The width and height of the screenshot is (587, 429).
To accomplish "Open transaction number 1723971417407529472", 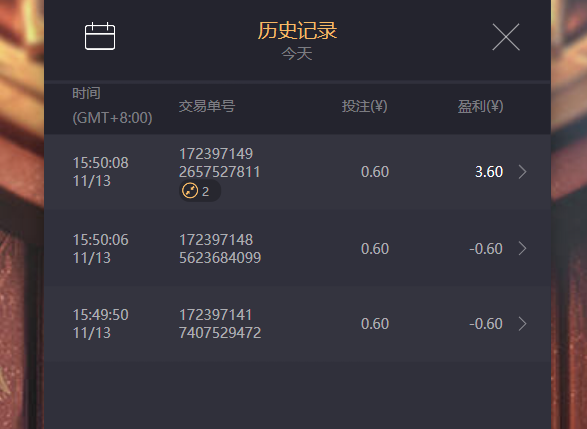I will click(x=220, y=324).
